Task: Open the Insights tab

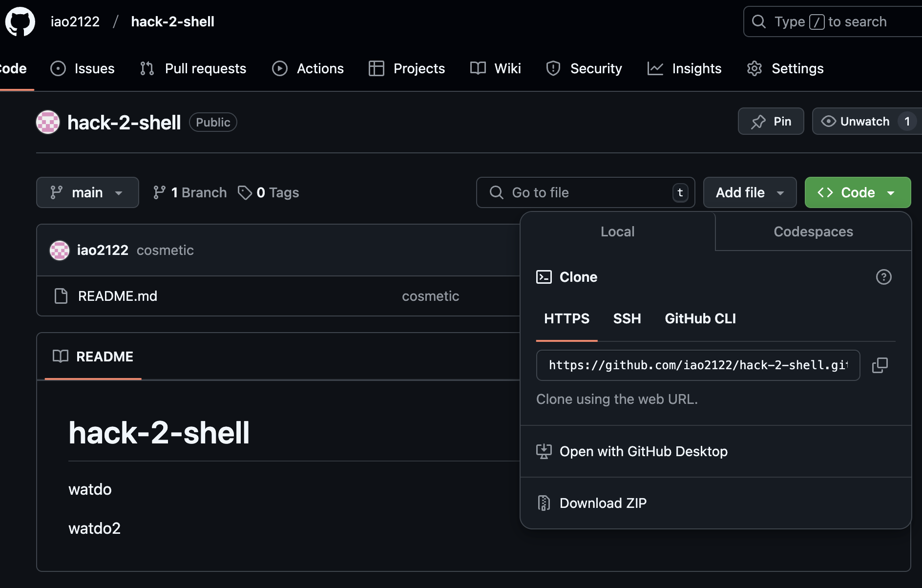Action: pos(684,68)
